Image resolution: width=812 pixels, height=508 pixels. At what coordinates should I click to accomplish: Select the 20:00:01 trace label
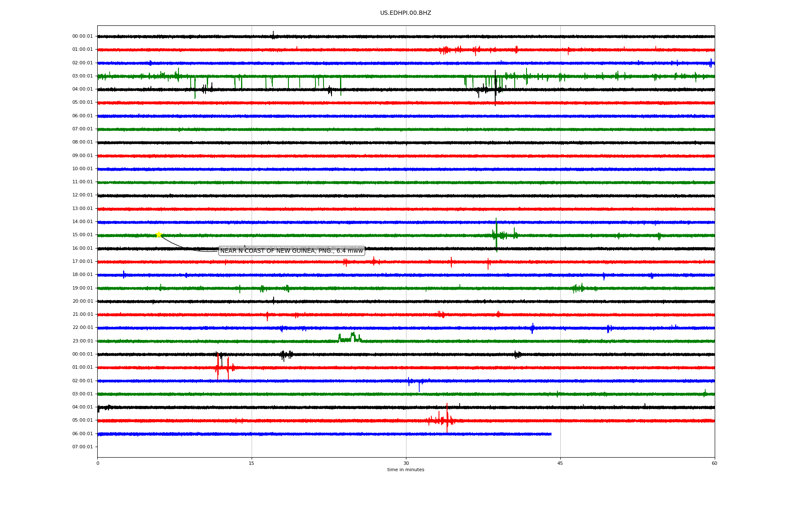point(82,301)
